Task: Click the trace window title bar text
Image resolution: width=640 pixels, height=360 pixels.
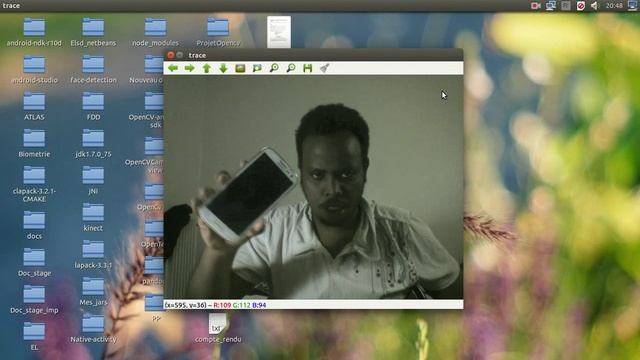Action: [x=197, y=55]
